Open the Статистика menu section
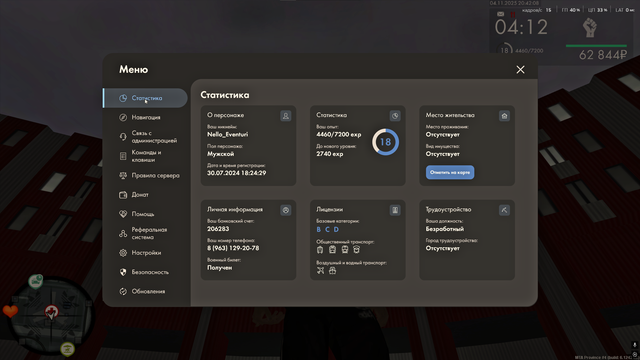The image size is (640, 360). tap(145, 98)
